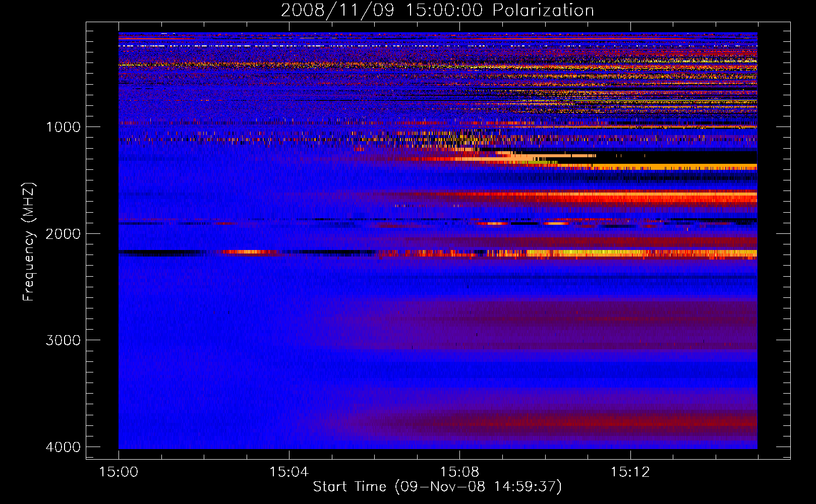Select the 15:08 time tick label
Image resolution: width=816 pixels, height=504 pixels.
point(459,472)
